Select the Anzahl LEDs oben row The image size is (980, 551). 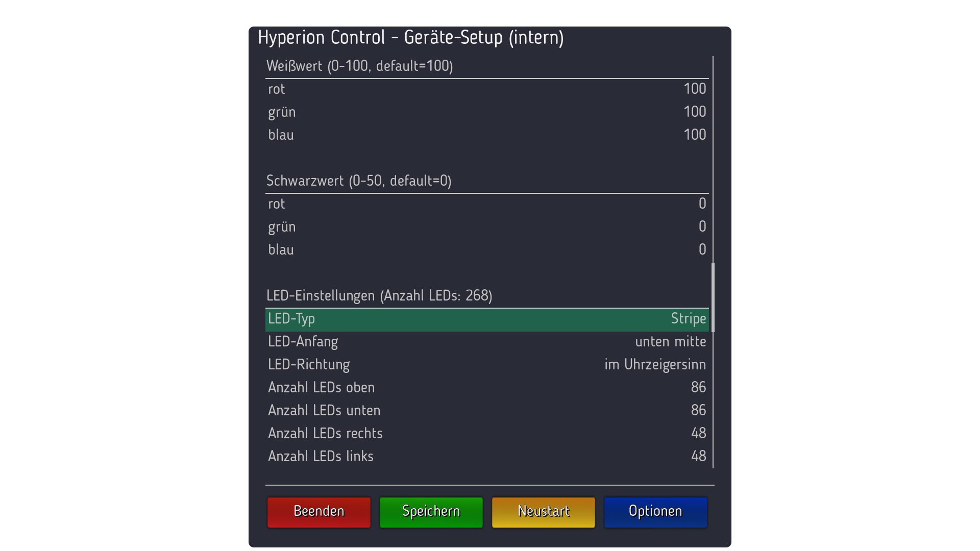pyautogui.click(x=487, y=388)
